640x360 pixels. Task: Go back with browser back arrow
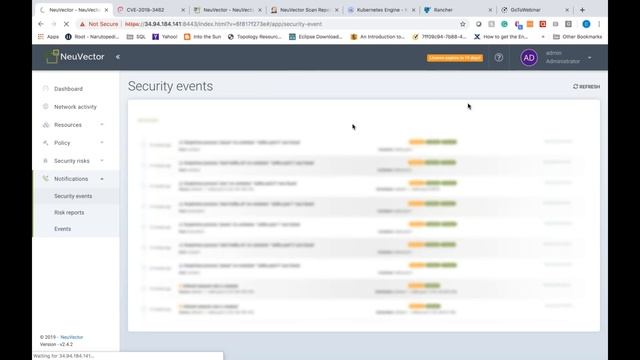click(41, 24)
